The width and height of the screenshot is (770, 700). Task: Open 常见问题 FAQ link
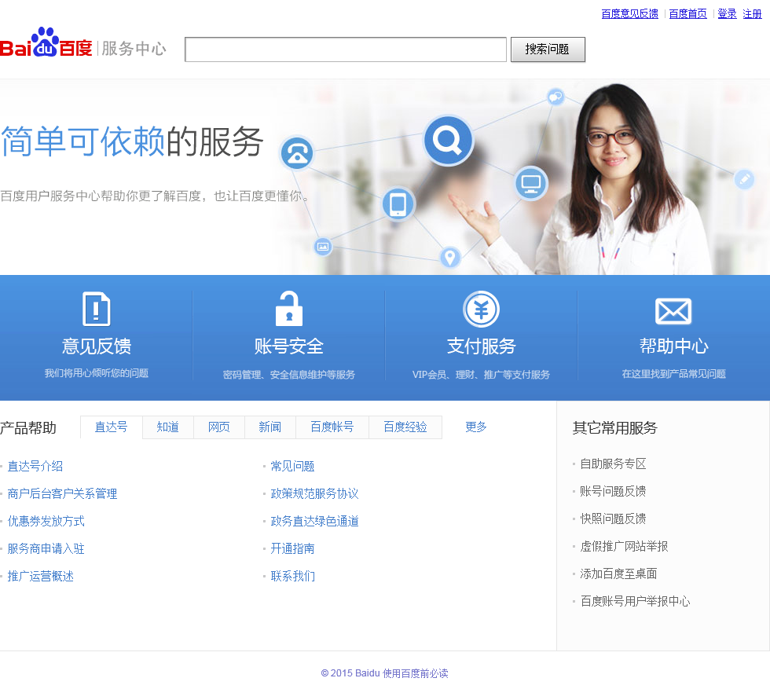pyautogui.click(x=292, y=467)
